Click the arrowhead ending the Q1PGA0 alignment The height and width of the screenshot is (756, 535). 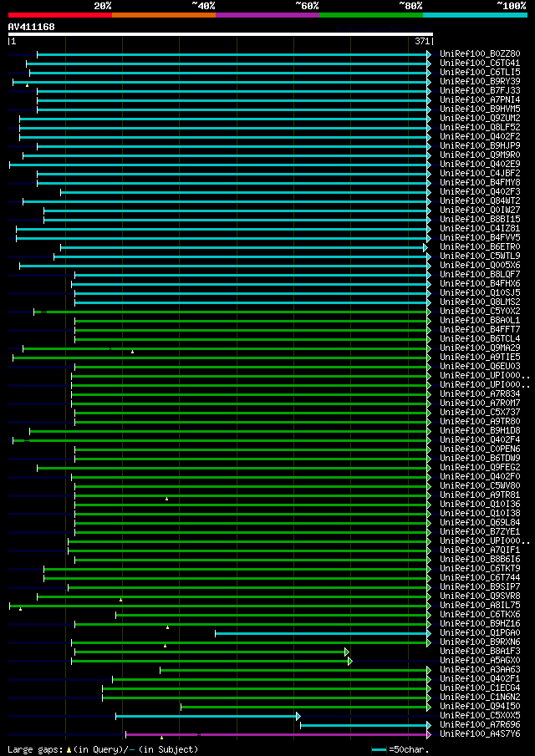pyautogui.click(x=428, y=633)
